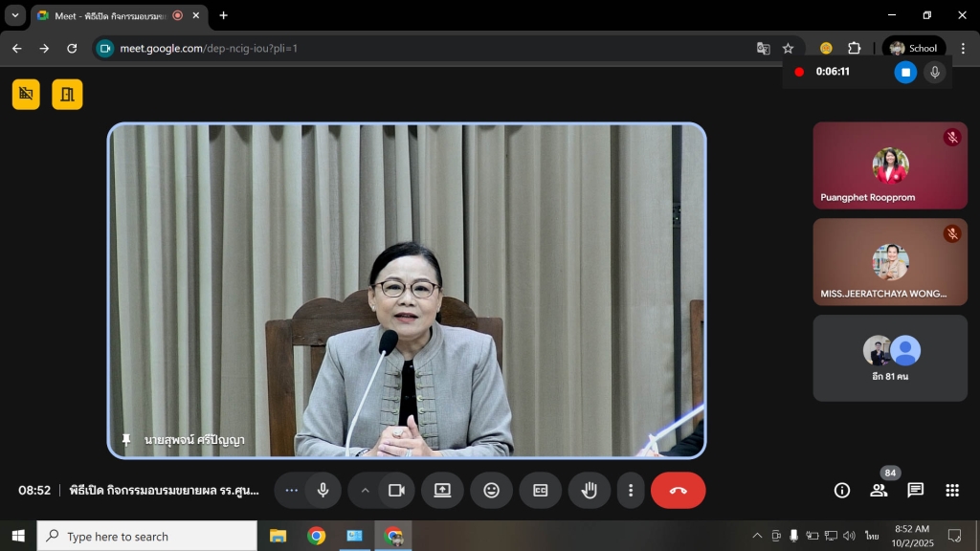The image size is (980, 551).
Task: Open the present screen option
Action: click(442, 490)
